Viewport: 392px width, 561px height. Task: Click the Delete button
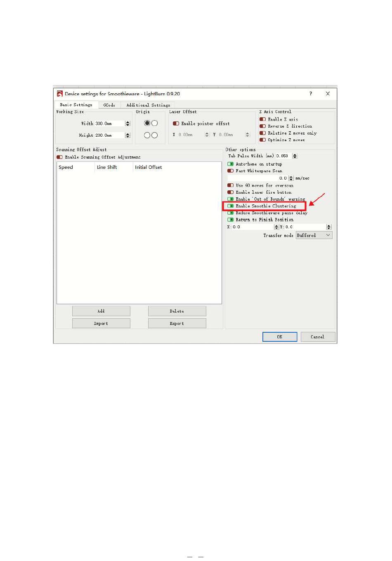tap(177, 311)
